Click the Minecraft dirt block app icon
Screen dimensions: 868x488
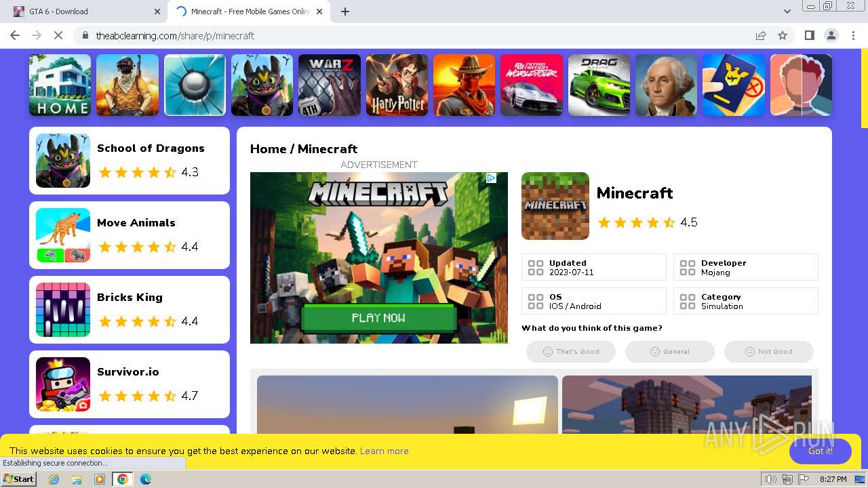tap(555, 206)
